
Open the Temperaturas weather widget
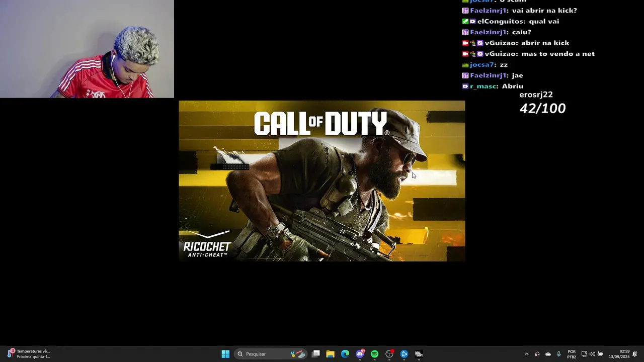(29, 354)
